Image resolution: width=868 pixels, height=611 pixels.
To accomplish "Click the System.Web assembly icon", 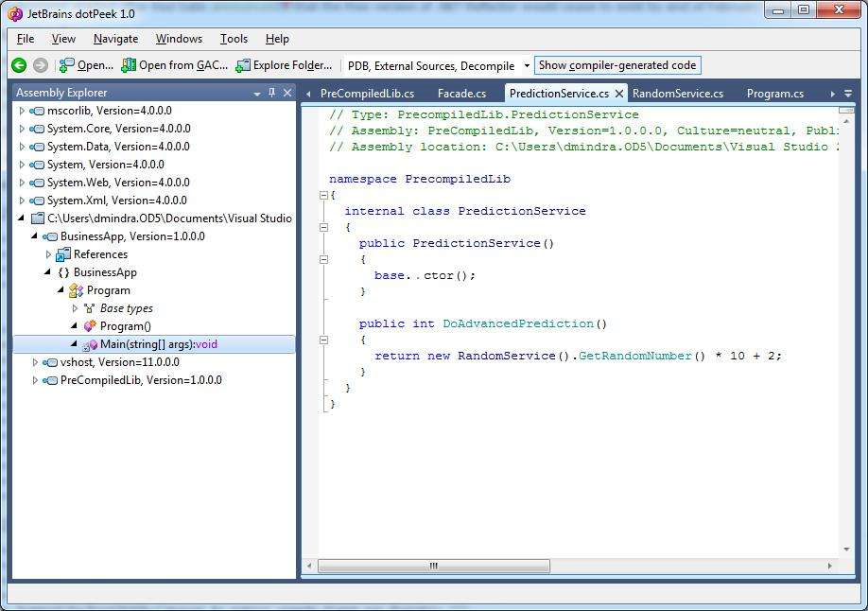I will tap(37, 183).
